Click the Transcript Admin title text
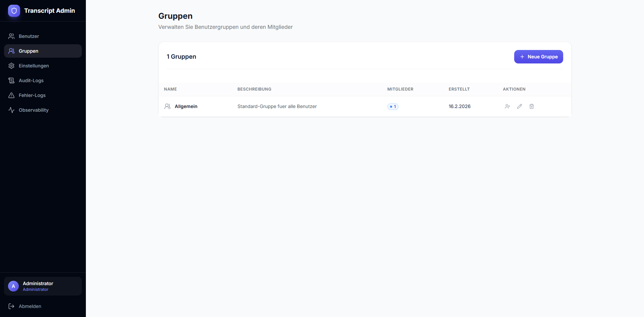 pyautogui.click(x=49, y=11)
